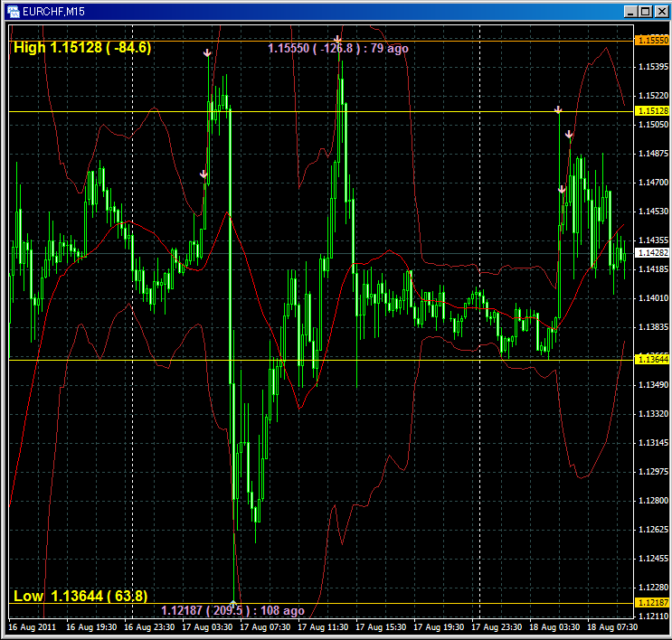Maximize the EURCHF chart window
The image size is (672, 640).
click(644, 11)
